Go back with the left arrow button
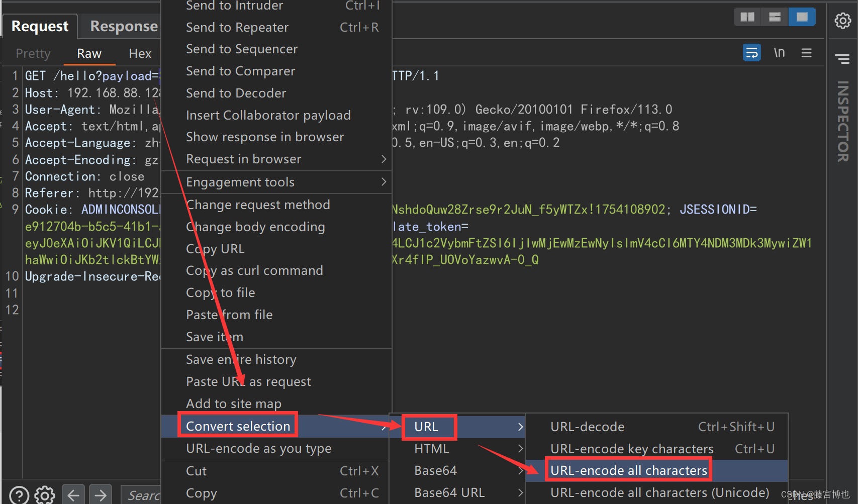This screenshot has height=504, width=858. pos(73,495)
